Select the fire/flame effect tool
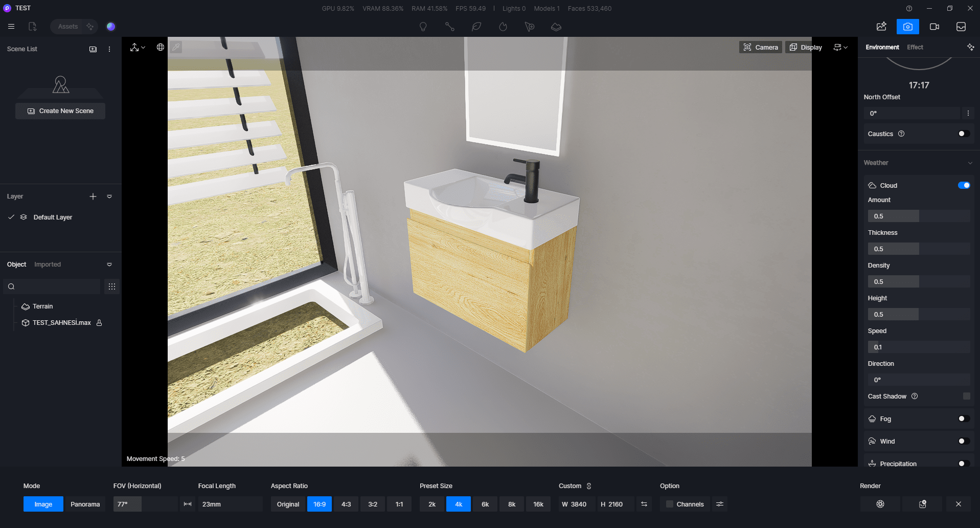The image size is (980, 528). (x=503, y=27)
